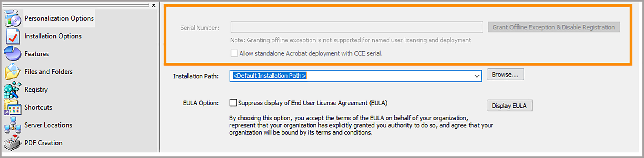The height and width of the screenshot is (158, 644).
Task: Click the Server Locations network icon
Action: point(13,125)
